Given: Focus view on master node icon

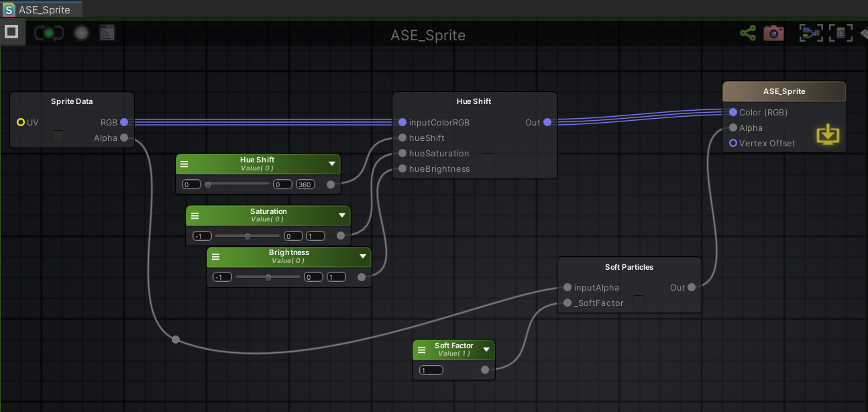Looking at the screenshot, I should [x=840, y=32].
